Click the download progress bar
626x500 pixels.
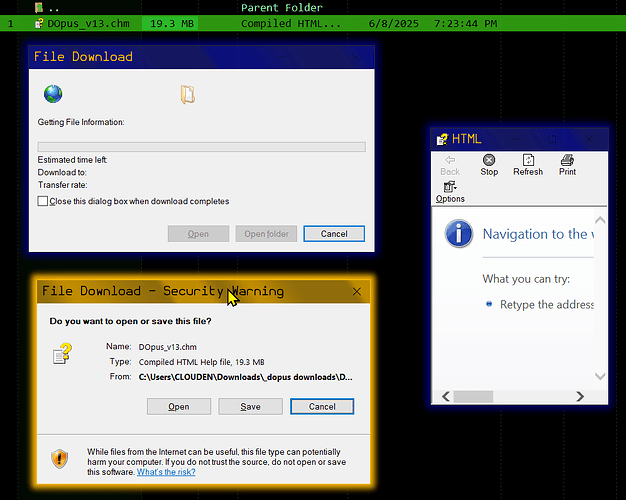(x=201, y=147)
